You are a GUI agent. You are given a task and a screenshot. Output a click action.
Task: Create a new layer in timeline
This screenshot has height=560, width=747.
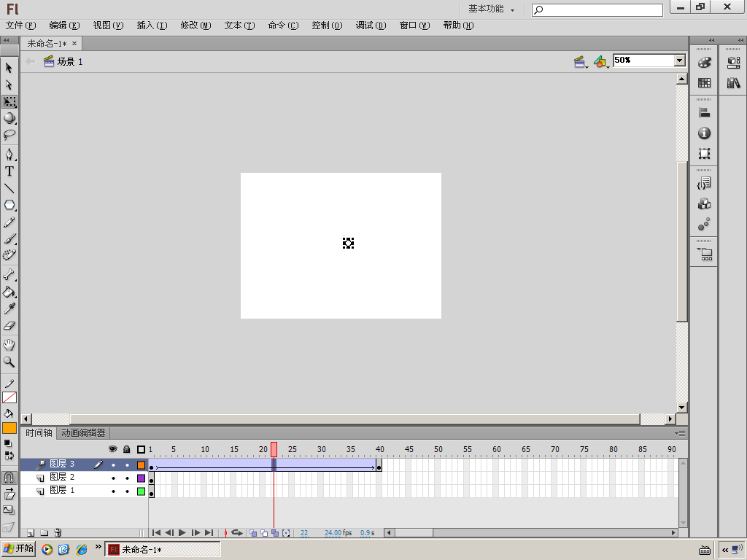(x=31, y=533)
